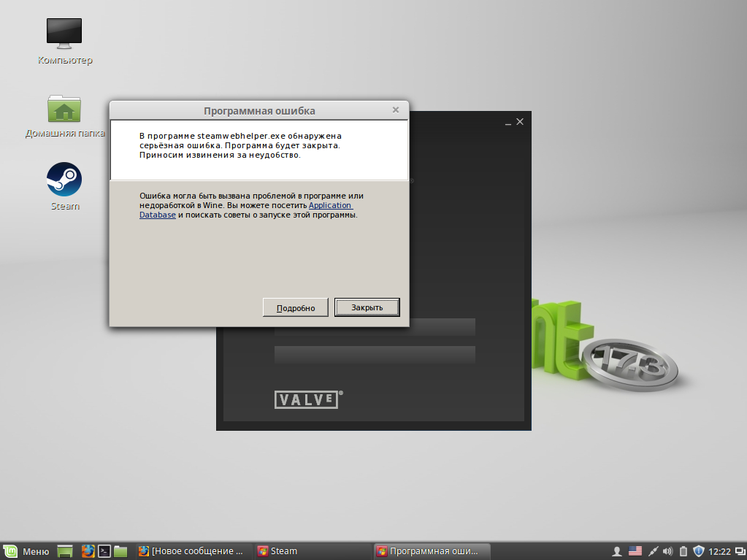This screenshot has height=560, width=747.
Task: Open the Steam desktop shortcut icon
Action: coord(64,180)
